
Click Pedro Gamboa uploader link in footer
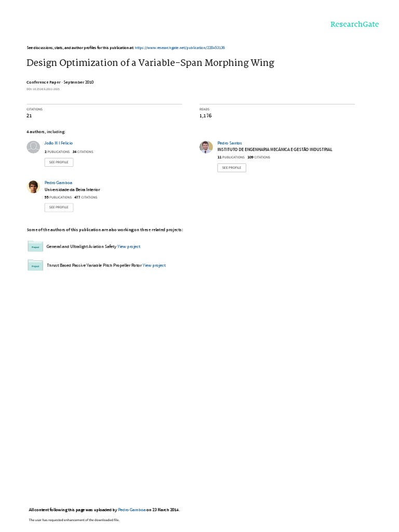(x=131, y=510)
